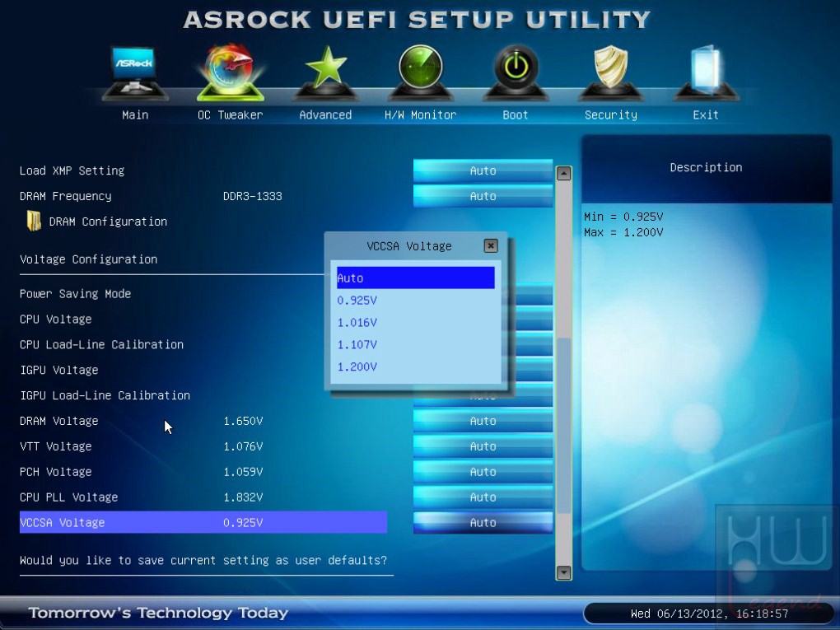The image size is (840, 630).
Task: Switch to the OC Tweaker tab label
Action: (231, 114)
